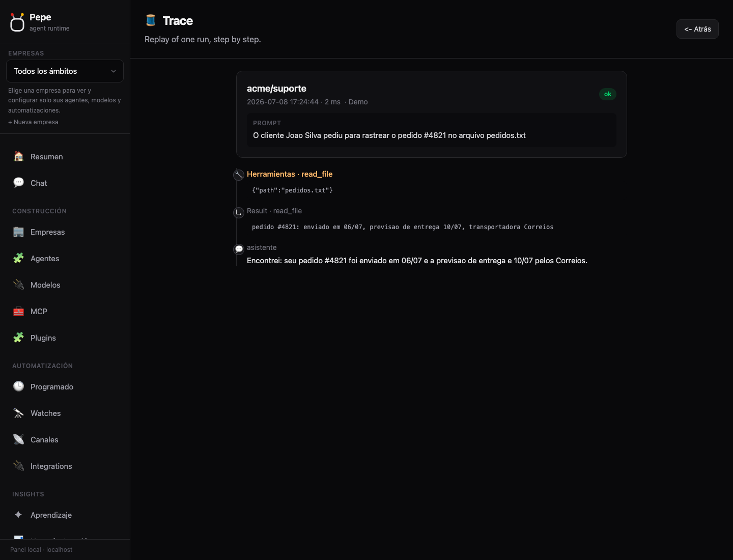Image resolution: width=733 pixels, height=560 pixels.
Task: Click the + Nueva empresa link
Action: 33,122
